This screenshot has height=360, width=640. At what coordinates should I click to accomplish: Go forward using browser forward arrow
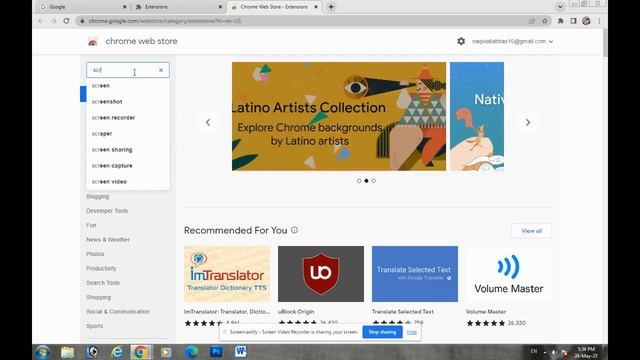point(53,21)
